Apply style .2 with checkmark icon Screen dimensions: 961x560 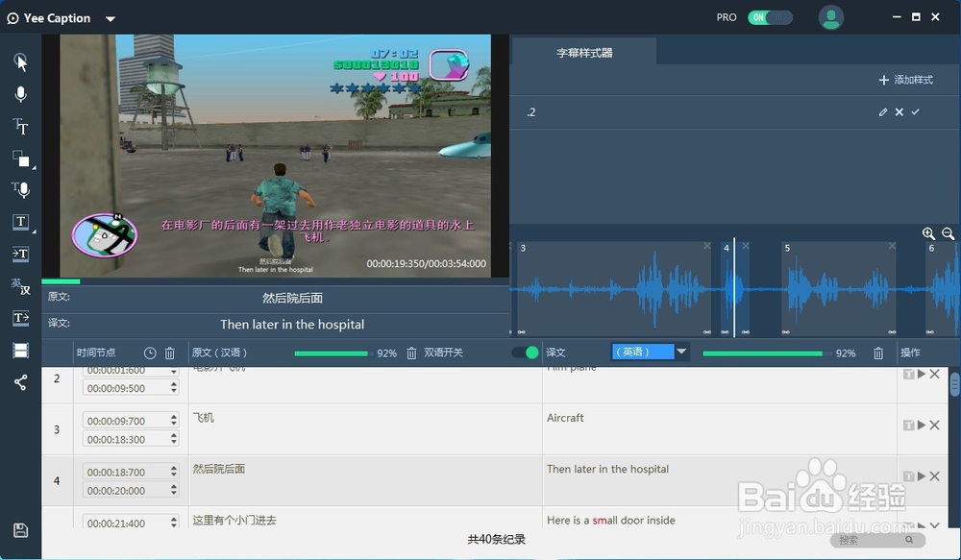click(916, 112)
